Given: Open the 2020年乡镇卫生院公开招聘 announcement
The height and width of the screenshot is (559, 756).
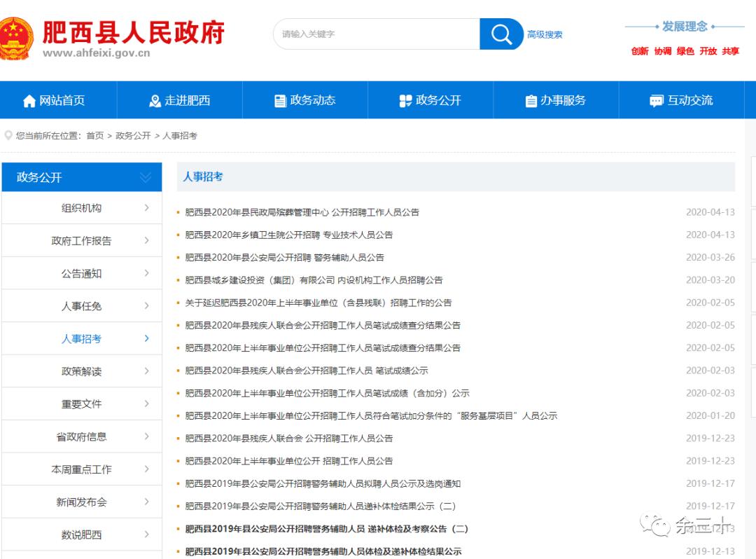Looking at the screenshot, I should pos(287,235).
